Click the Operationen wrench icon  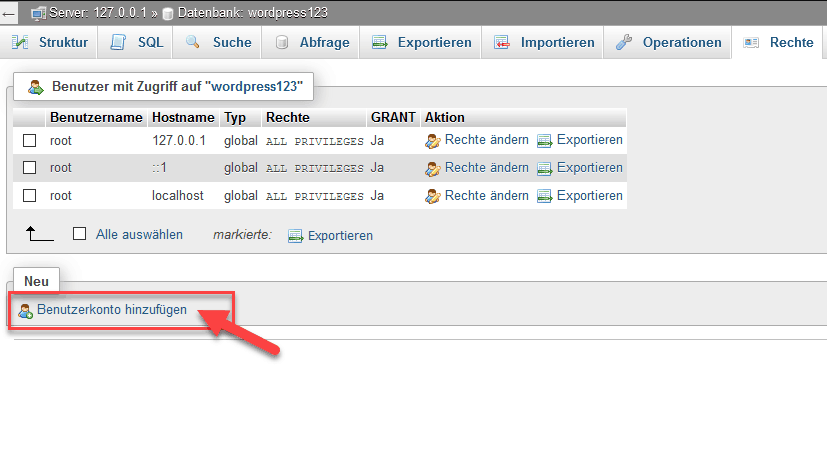click(x=623, y=43)
